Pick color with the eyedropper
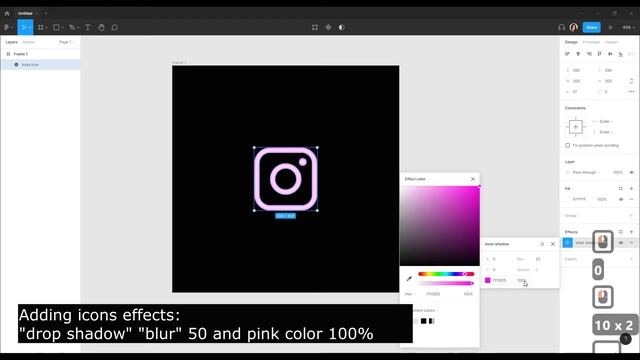The height and width of the screenshot is (360, 640). point(409,278)
